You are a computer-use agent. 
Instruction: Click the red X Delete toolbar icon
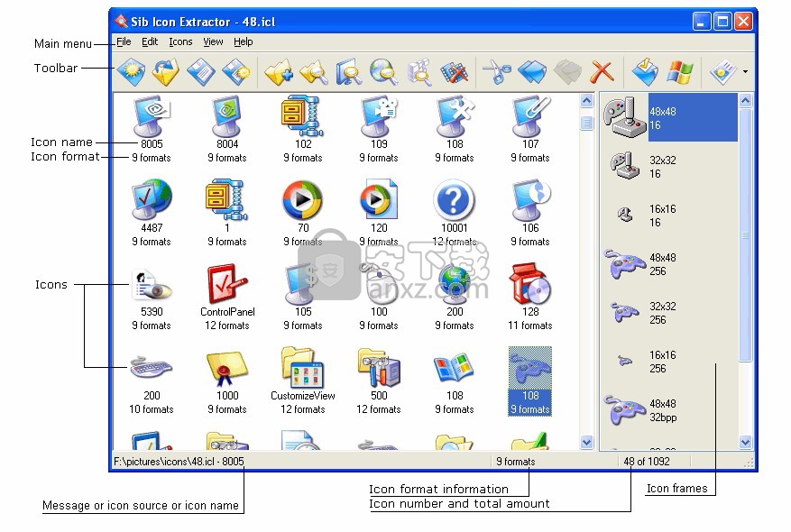(x=602, y=71)
